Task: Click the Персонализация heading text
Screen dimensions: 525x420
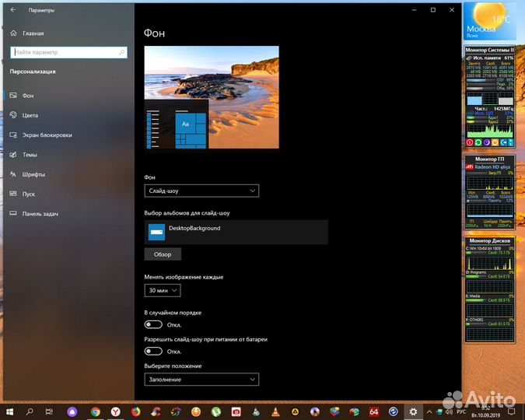Action: pyautogui.click(x=33, y=72)
